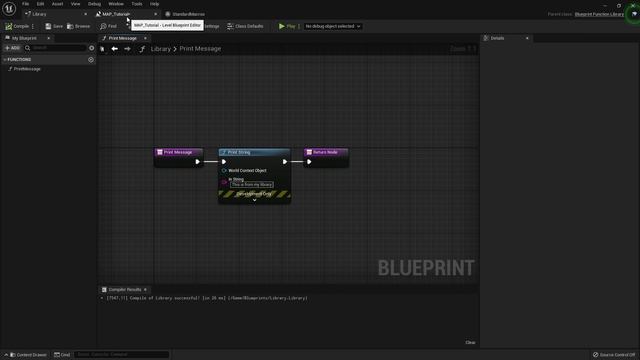
Task: Close the Print Message graph tab
Action: 145,38
